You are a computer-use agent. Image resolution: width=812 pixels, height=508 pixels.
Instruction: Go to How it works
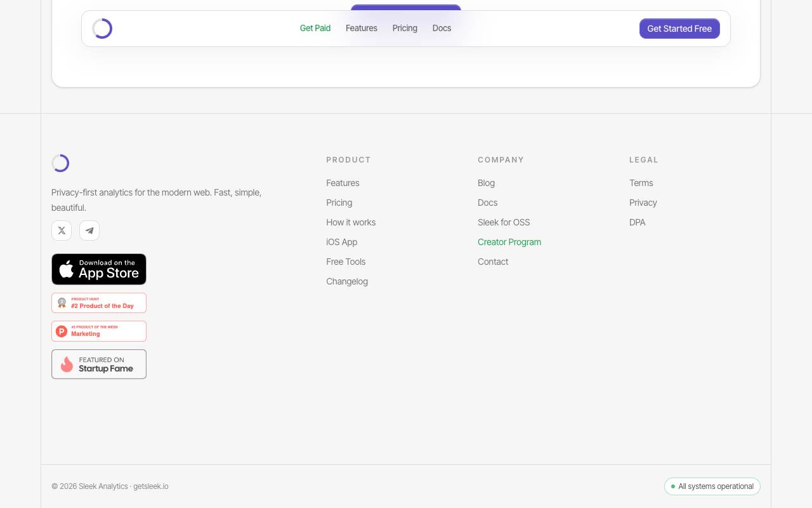(351, 222)
